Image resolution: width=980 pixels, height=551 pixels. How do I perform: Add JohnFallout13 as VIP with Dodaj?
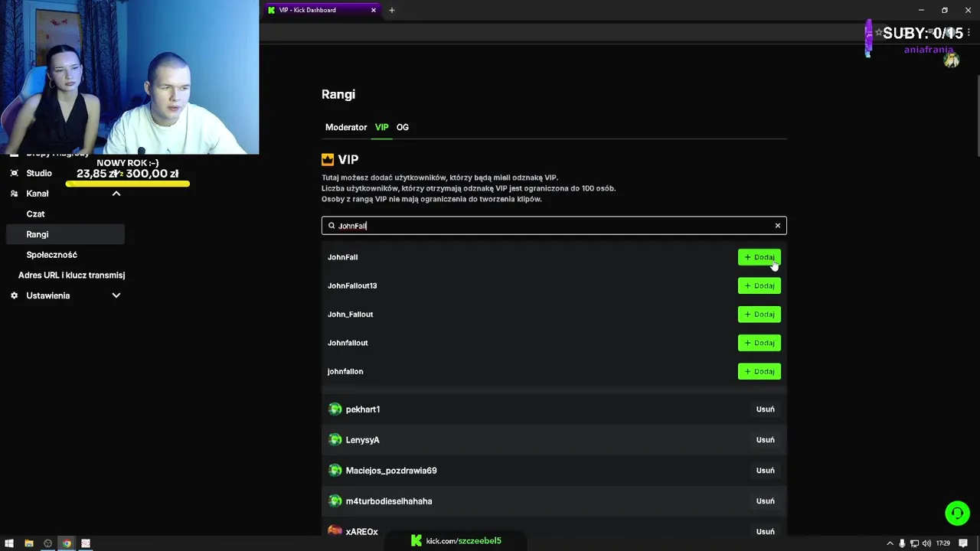(x=759, y=285)
